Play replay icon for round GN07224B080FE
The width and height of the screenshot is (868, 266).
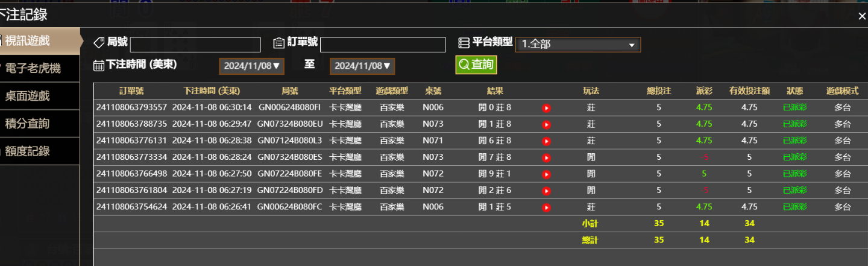(546, 174)
